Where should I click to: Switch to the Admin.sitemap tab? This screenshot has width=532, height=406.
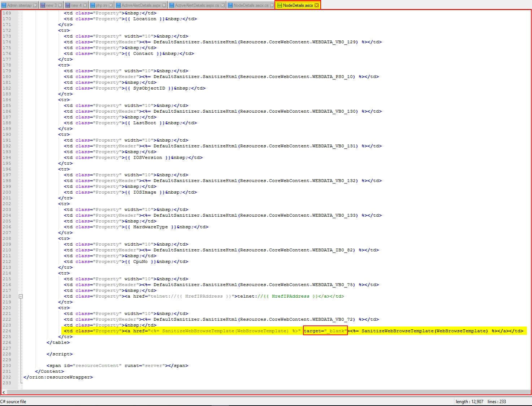pos(19,5)
